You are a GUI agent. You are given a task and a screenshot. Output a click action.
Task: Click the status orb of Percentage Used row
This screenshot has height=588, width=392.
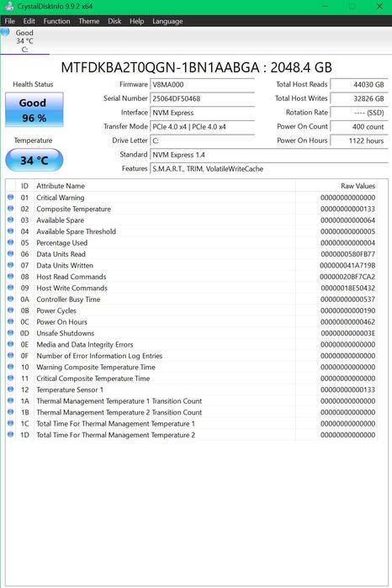click(10, 242)
